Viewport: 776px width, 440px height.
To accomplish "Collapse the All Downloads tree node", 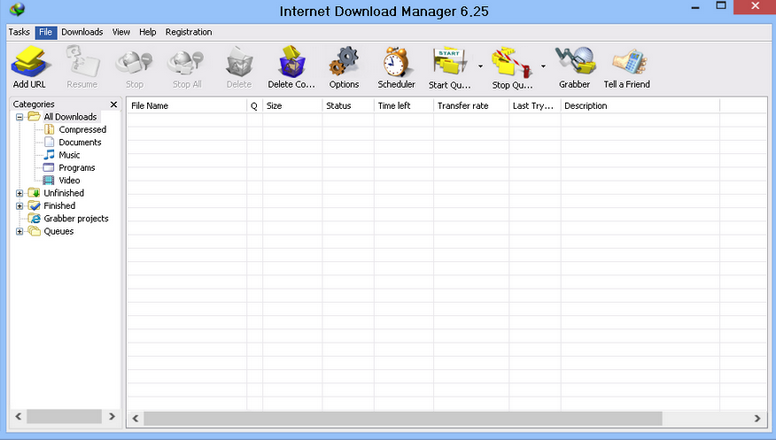I will (x=19, y=117).
